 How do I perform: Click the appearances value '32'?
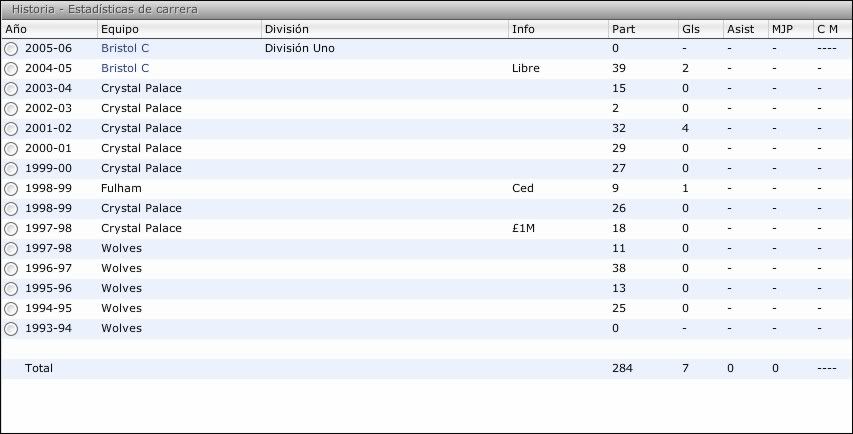tap(619, 128)
